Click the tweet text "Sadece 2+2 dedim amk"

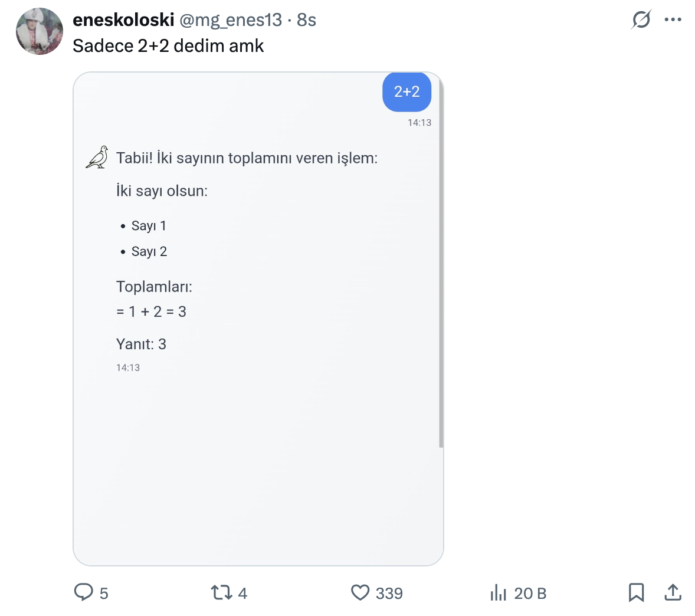[168, 45]
